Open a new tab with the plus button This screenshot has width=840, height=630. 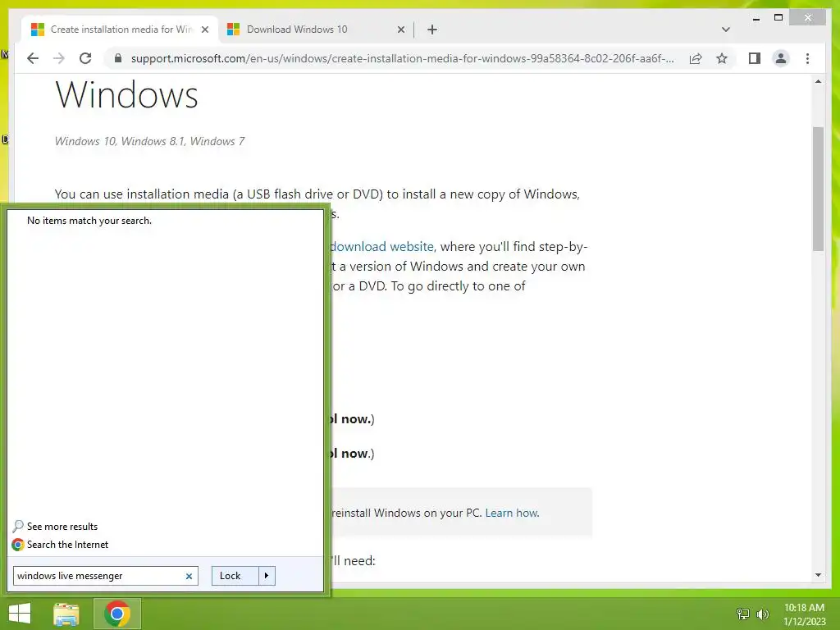432,30
